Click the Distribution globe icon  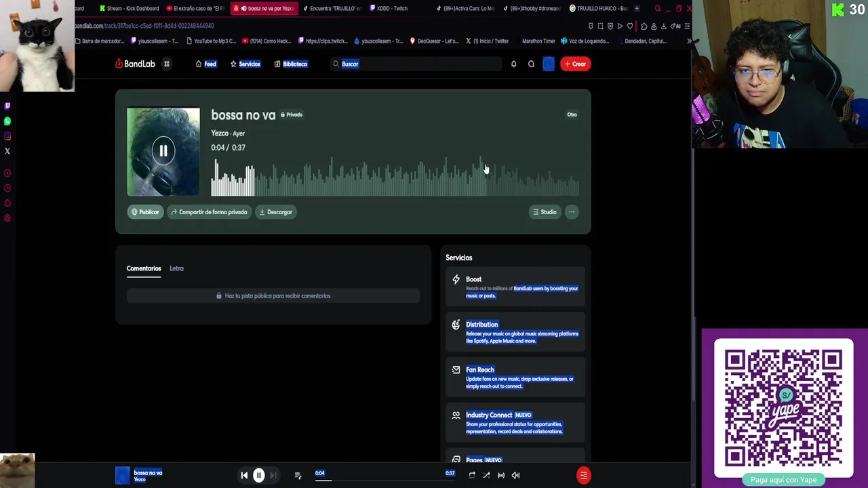(456, 325)
